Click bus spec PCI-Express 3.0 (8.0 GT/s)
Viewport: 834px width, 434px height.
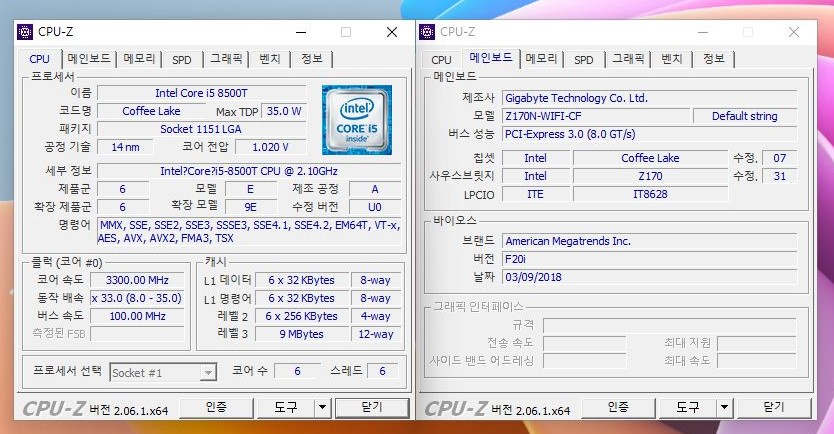(x=649, y=135)
